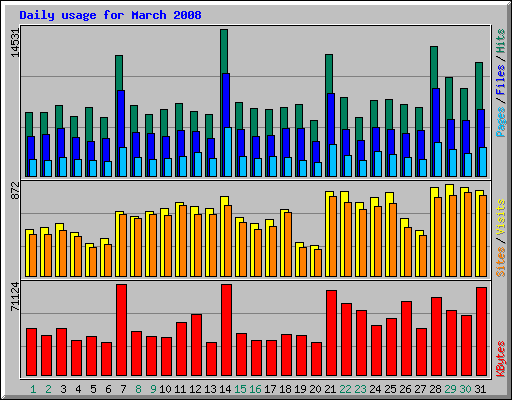Select the 71124 axis value

pyautogui.click(x=15, y=296)
